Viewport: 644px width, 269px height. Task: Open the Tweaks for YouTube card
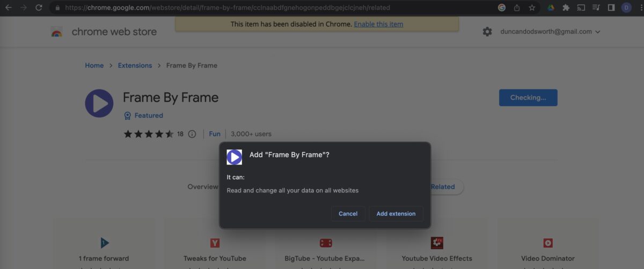point(215,243)
